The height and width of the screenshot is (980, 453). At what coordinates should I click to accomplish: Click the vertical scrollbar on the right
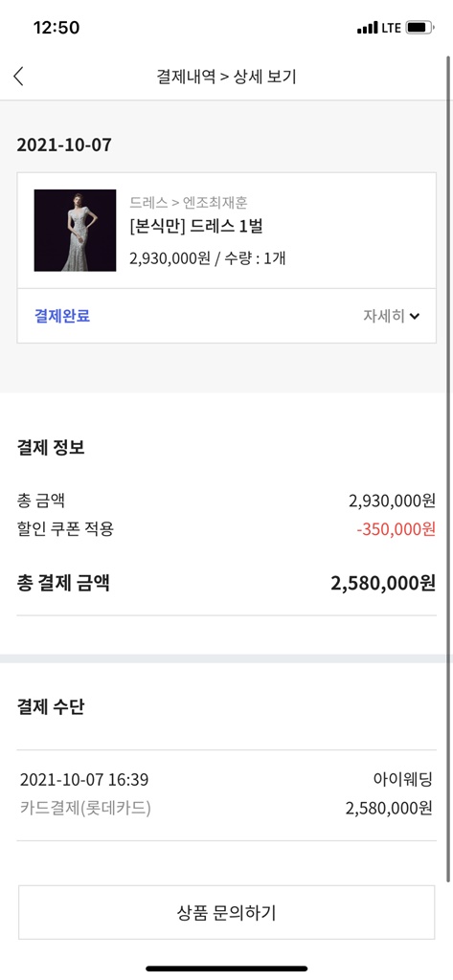click(448, 469)
